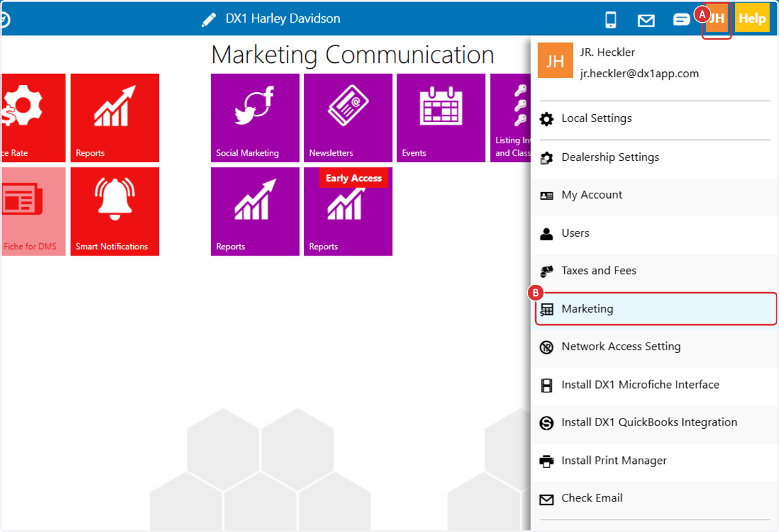779x532 pixels.
Task: Open the red Reports tile
Action: click(115, 118)
